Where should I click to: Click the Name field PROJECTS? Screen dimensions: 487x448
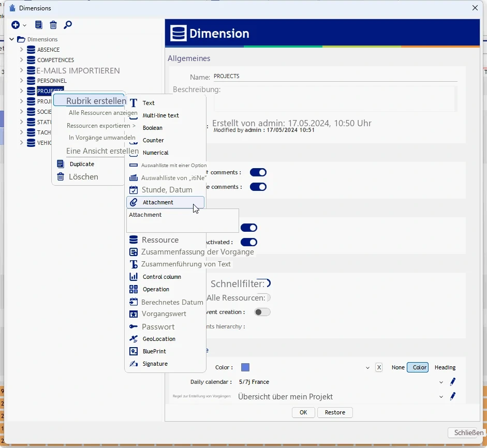pos(335,77)
